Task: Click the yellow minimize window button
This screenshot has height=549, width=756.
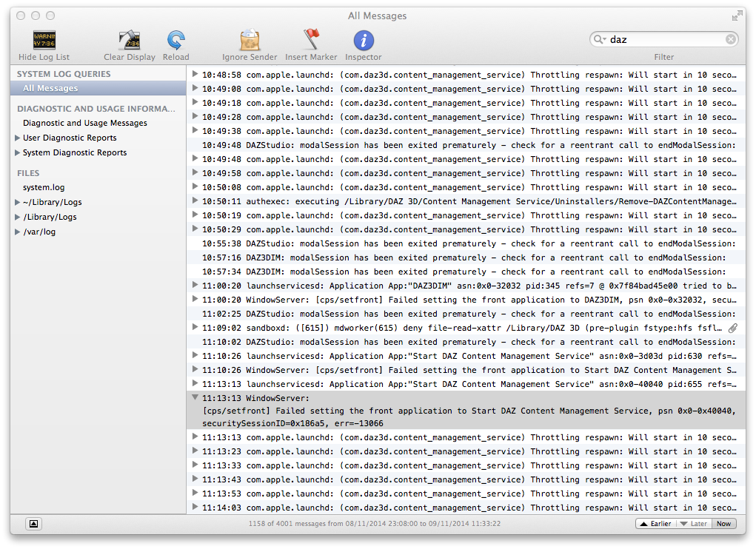Action: click(36, 16)
